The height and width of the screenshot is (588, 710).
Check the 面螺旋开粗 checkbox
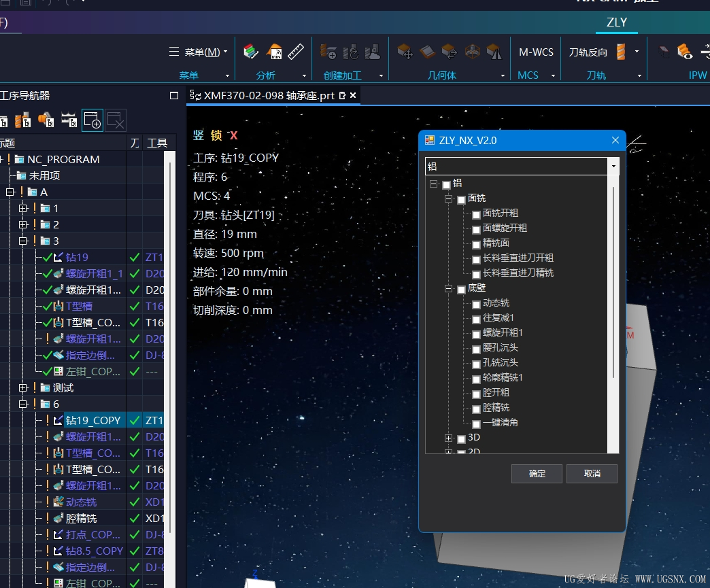click(x=476, y=230)
